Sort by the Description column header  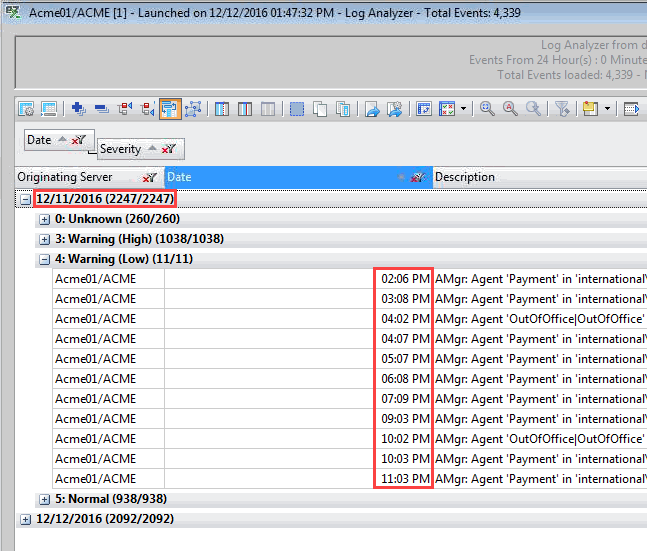pos(500,177)
